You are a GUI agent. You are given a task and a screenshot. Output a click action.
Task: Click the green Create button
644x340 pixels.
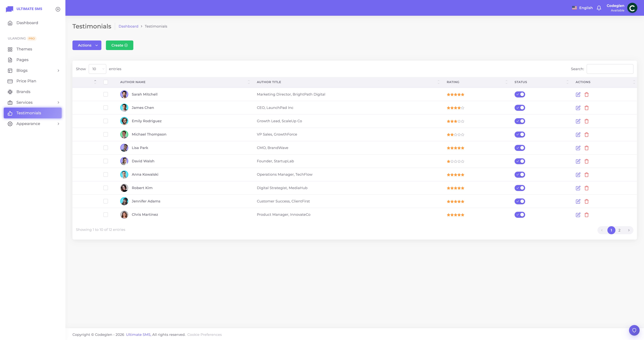pyautogui.click(x=119, y=45)
